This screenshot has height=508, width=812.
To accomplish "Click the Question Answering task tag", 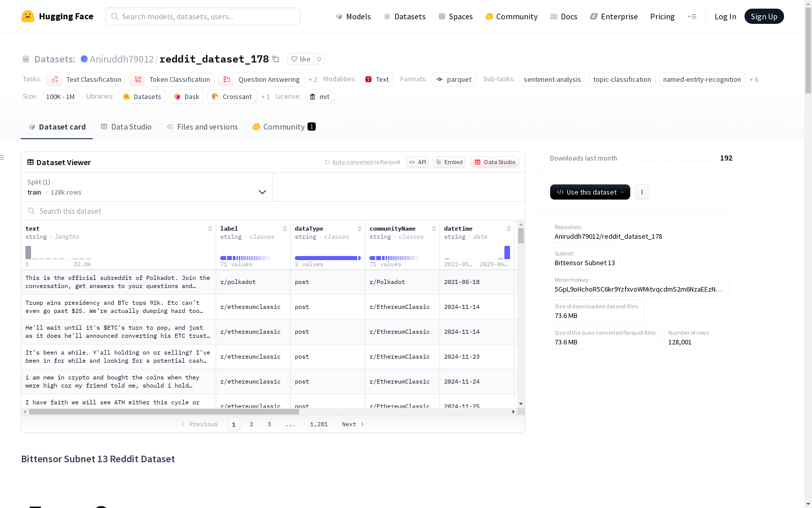I will pos(261,79).
